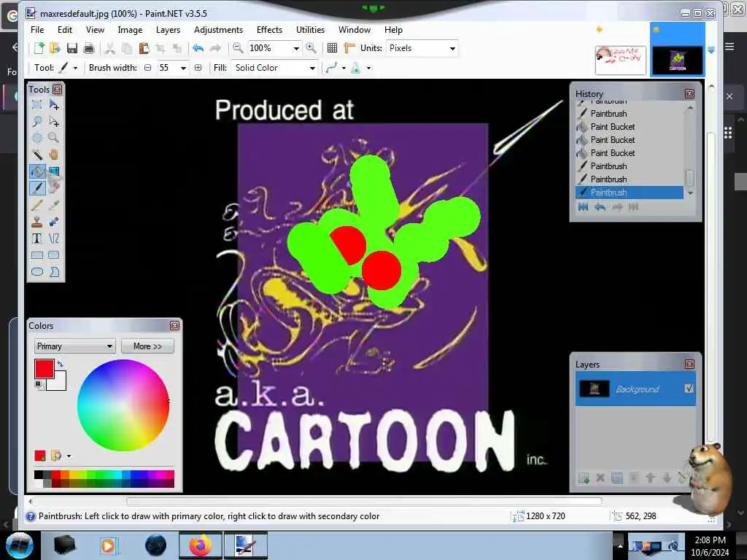Click the Undo arrow in toolbar
Image resolution: width=747 pixels, height=560 pixels.
click(x=198, y=48)
